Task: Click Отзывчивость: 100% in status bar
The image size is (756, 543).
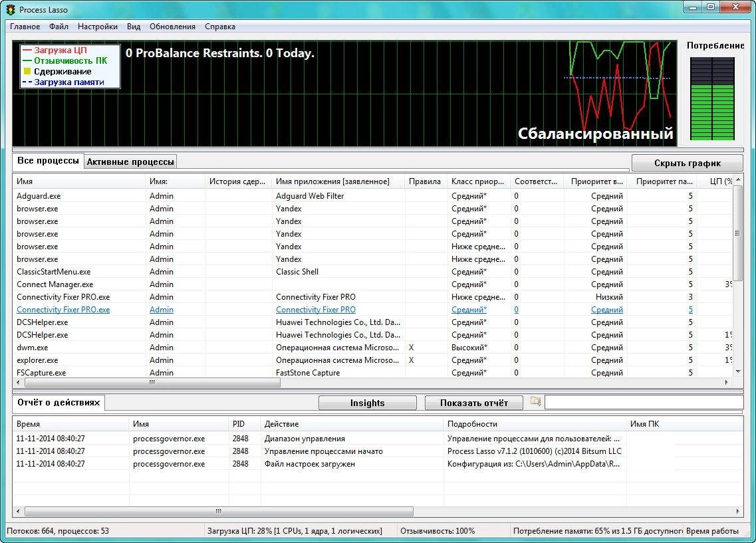Action: 438,531
